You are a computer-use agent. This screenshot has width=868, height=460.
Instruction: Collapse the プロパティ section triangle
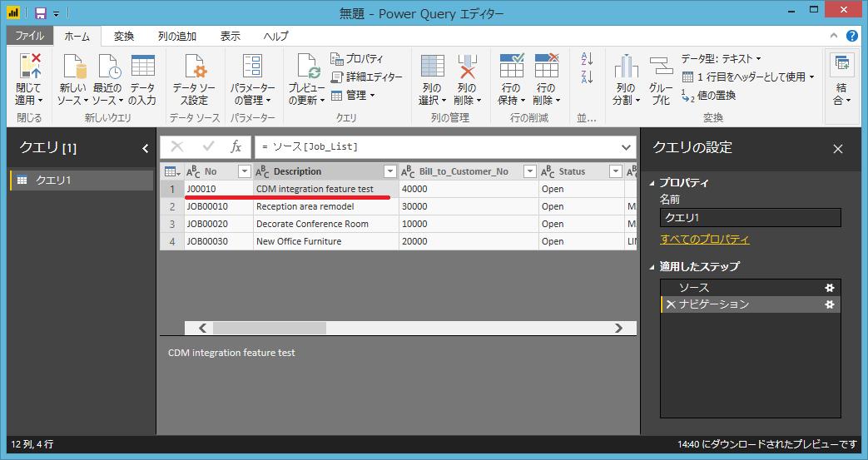click(652, 183)
